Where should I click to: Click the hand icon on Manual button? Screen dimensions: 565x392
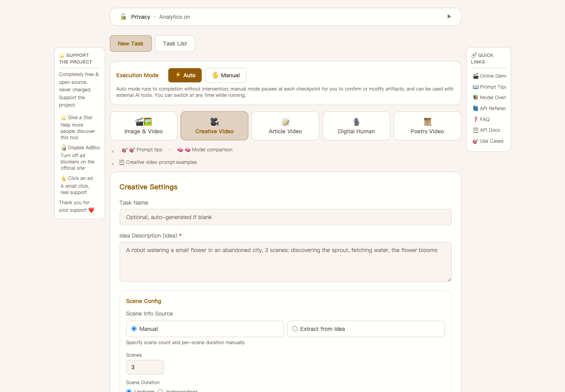click(216, 75)
